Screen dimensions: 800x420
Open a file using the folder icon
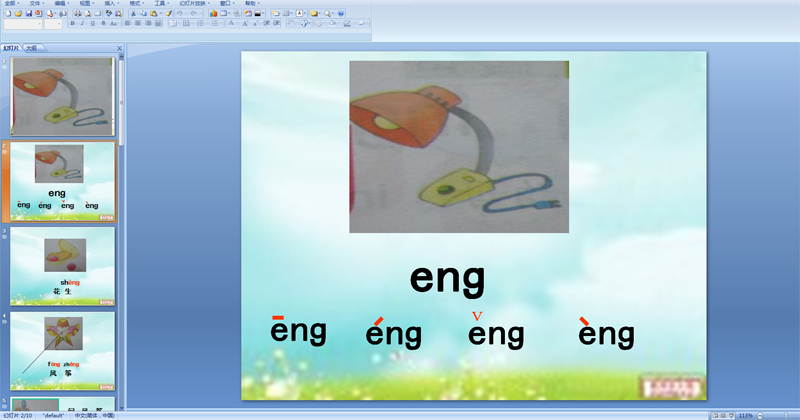(18, 14)
